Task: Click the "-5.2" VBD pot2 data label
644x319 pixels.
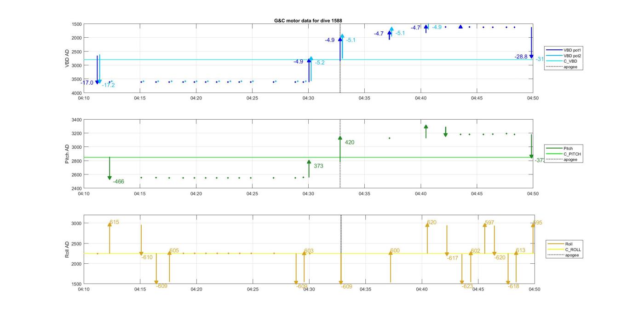Action: coord(320,63)
